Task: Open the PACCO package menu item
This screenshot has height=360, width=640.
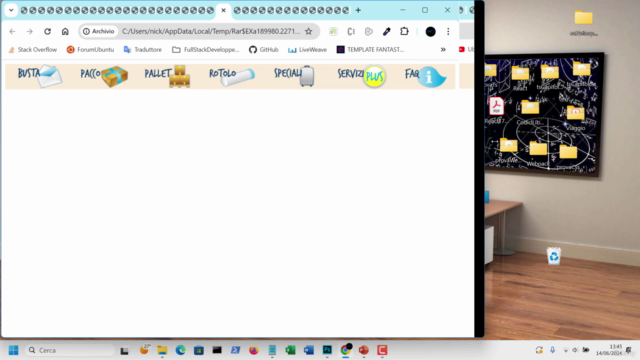Action: click(x=104, y=76)
